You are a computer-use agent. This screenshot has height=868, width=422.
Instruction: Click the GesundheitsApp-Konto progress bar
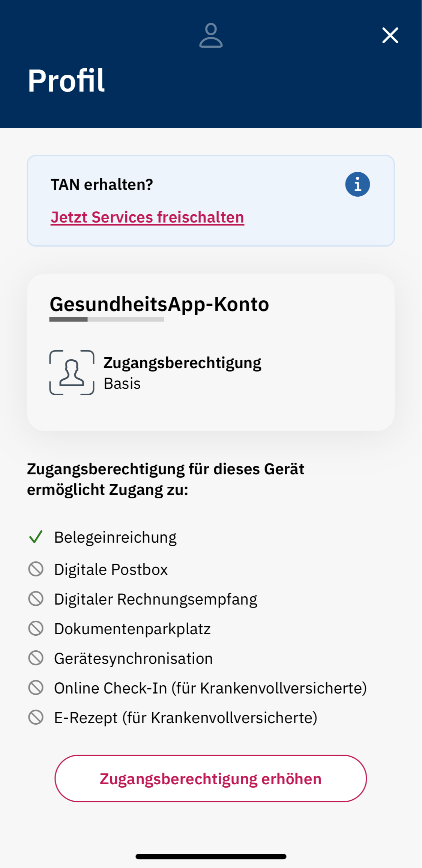point(107,319)
